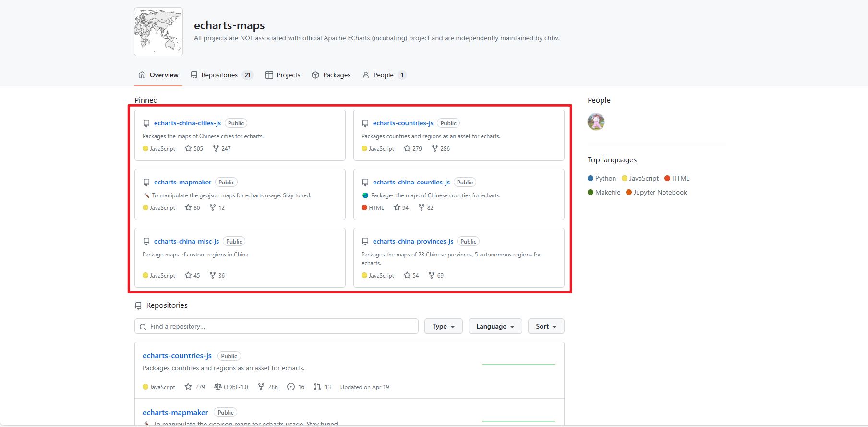
Task: Open the Projects tab
Action: click(x=283, y=75)
